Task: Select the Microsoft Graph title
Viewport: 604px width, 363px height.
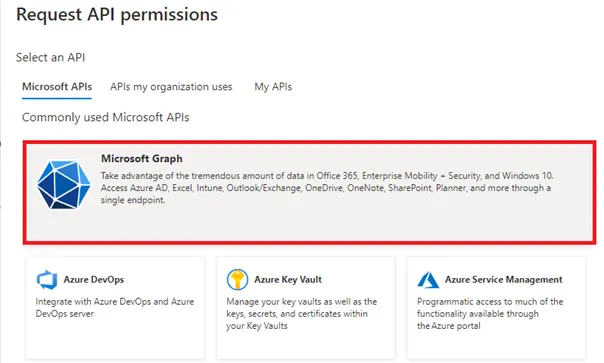Action: 142,158
